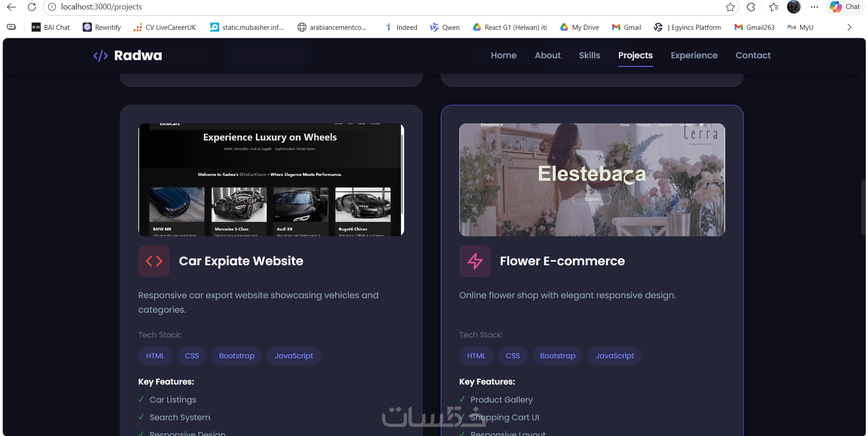Image resolution: width=868 pixels, height=436 pixels.
Task: Click the Car Expiate Website title
Action: (241, 261)
